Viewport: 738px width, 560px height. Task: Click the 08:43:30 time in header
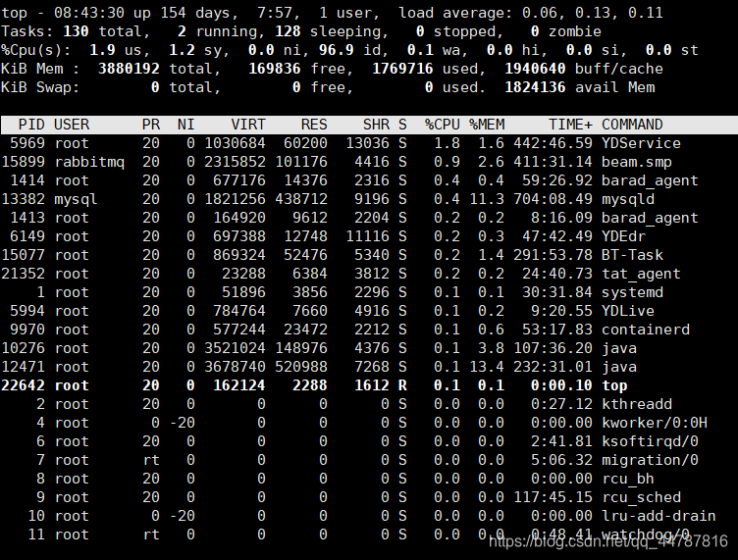click(89, 13)
